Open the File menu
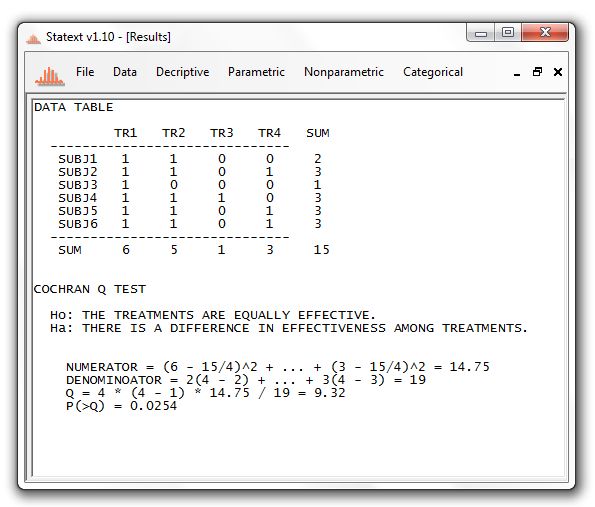 point(85,72)
